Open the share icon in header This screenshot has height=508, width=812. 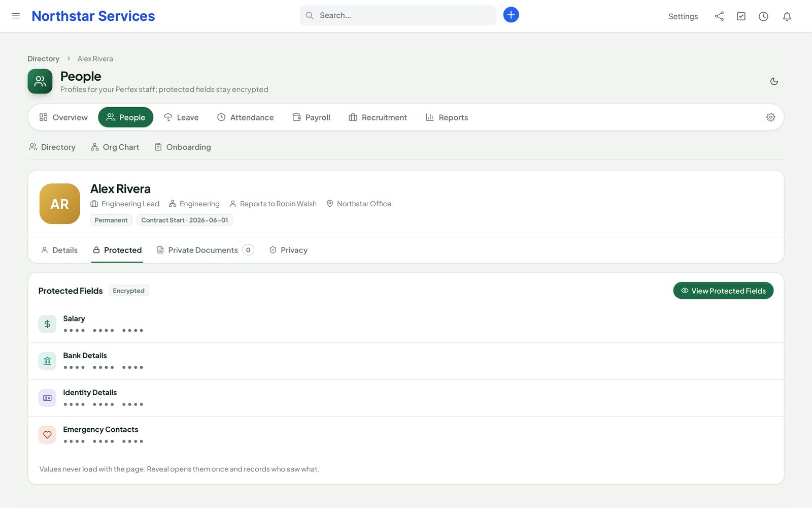[x=719, y=16]
